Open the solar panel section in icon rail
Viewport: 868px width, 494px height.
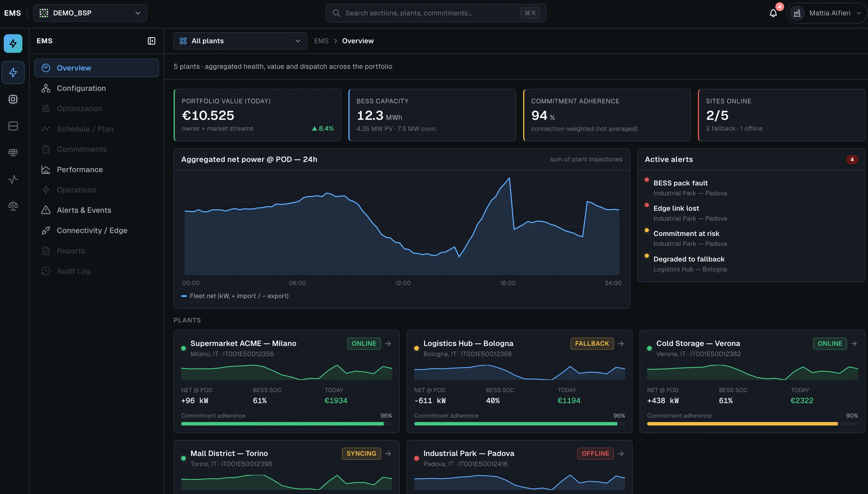click(13, 153)
